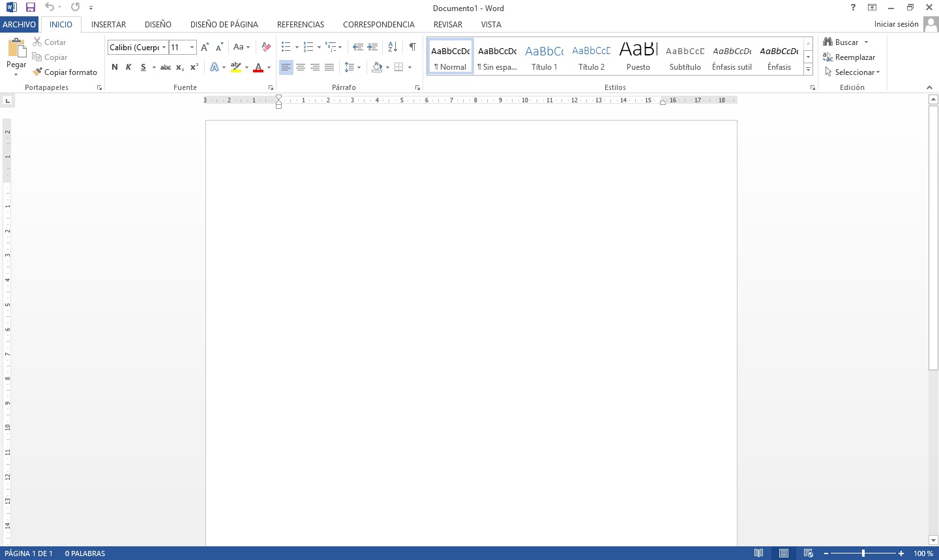
Task: Switch to Read Mode view in status bar
Action: click(758, 553)
